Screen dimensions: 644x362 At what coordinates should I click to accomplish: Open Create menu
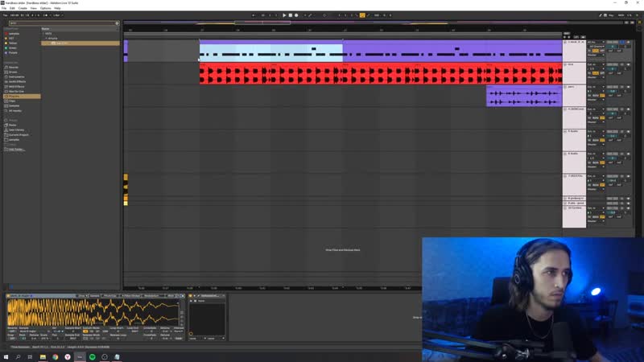23,8
